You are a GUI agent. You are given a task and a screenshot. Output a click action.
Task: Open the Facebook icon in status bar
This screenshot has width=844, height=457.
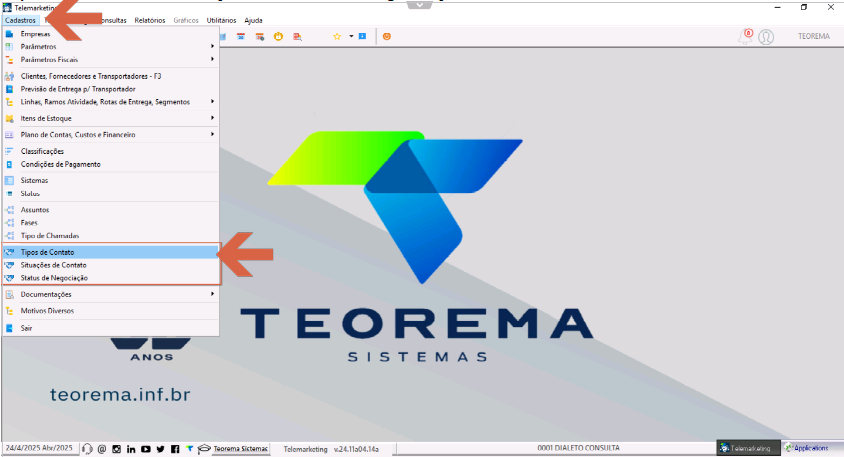(175, 449)
